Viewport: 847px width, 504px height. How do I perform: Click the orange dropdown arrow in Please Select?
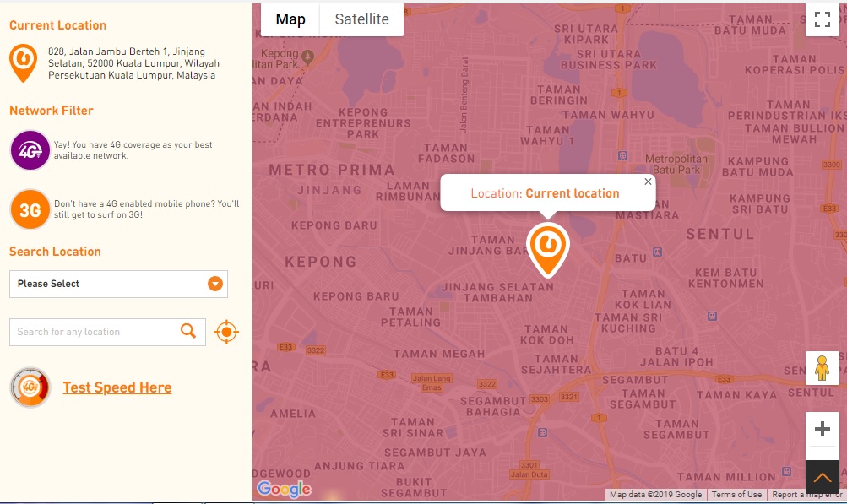pos(215,284)
